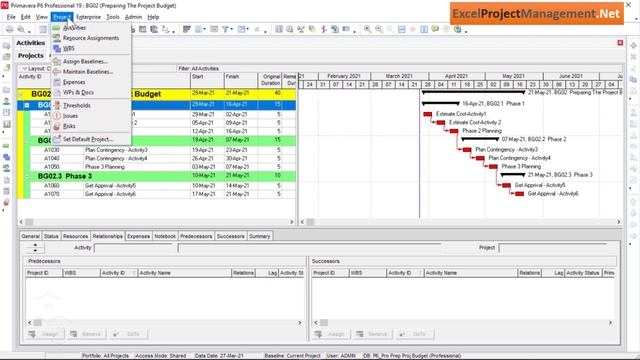The width and height of the screenshot is (640, 360).
Task: Select Expenses in the Project menu
Action: click(91, 82)
